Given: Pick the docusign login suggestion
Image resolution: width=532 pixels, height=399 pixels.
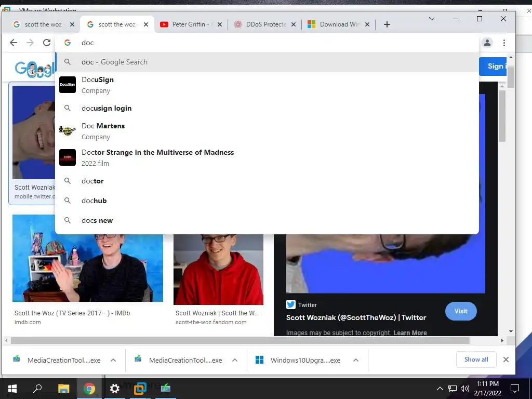Looking at the screenshot, I should pos(267,108).
